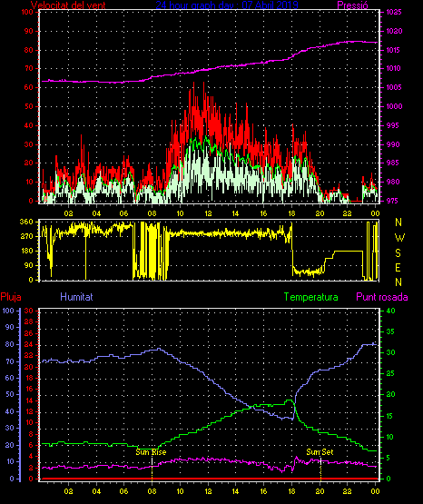Click green temperature axis value 15
The height and width of the screenshot is (504, 423).
(x=390, y=416)
